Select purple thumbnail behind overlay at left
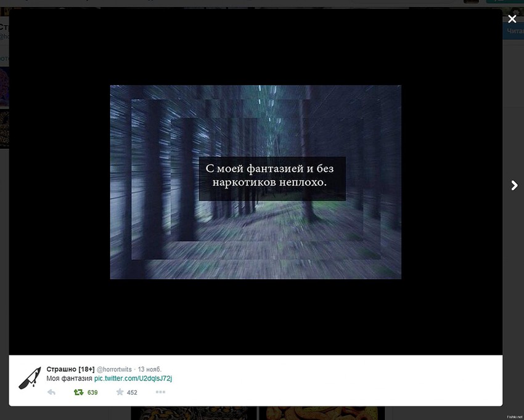 pos(4,87)
